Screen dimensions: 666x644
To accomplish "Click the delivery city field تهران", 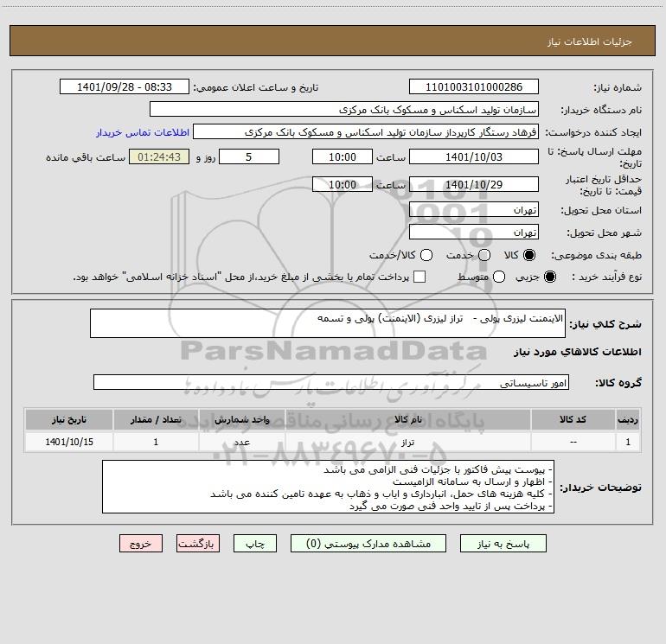I will coord(474,233).
